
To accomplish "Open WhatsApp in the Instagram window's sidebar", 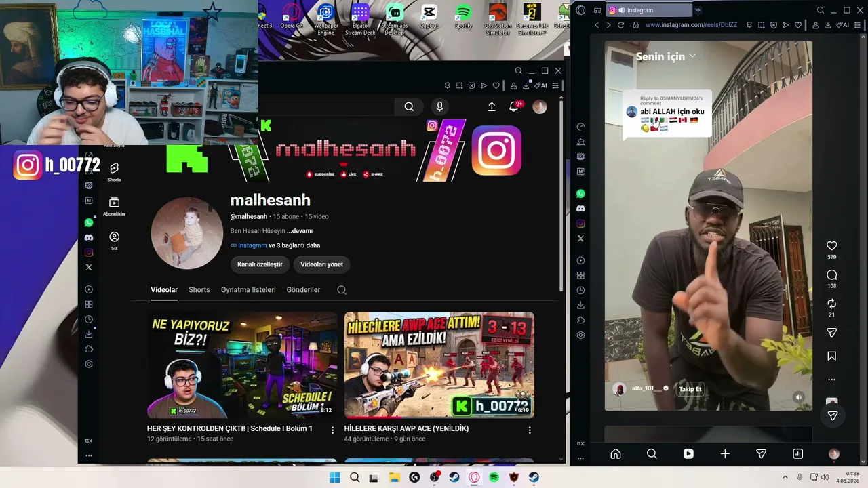I will (580, 194).
